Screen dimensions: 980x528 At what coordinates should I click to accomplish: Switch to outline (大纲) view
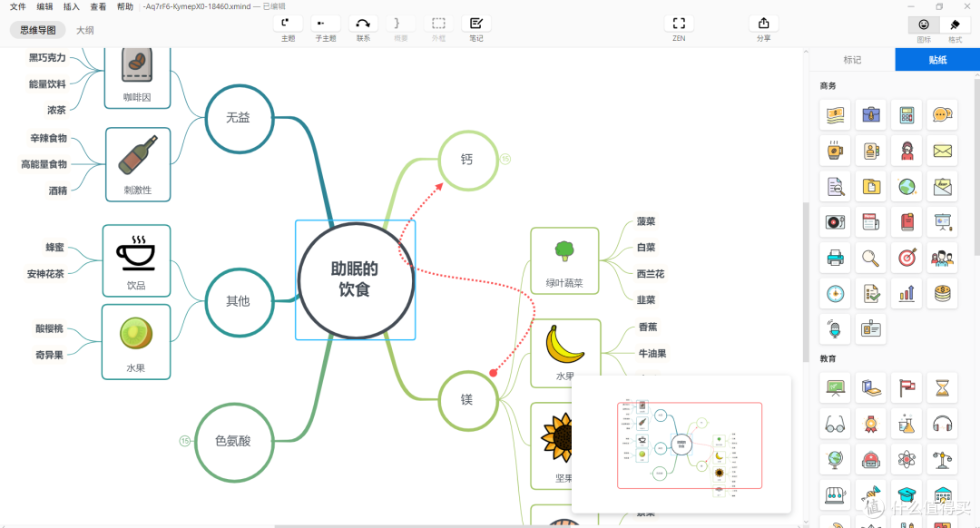click(x=85, y=30)
